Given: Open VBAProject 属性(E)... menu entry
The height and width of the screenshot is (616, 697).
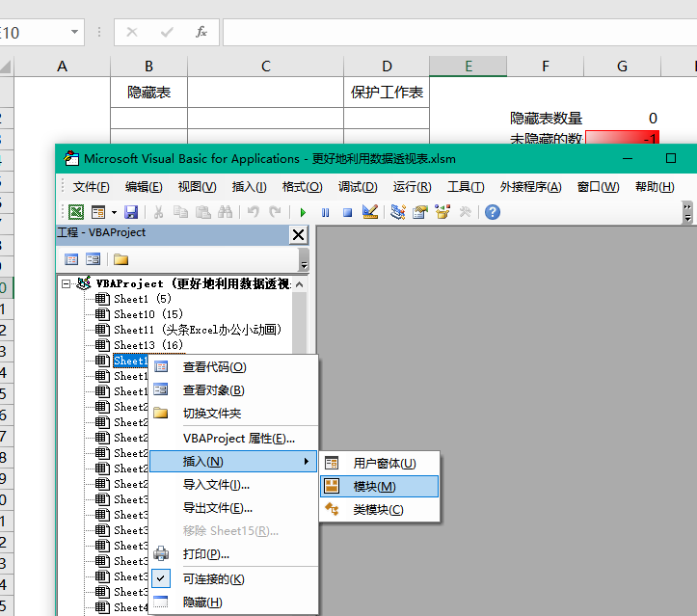Looking at the screenshot, I should 233,439.
